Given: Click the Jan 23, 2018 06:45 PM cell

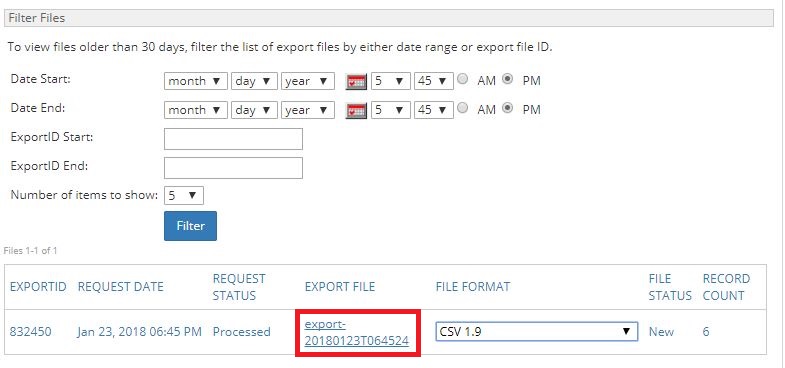Looking at the screenshot, I should tap(140, 332).
